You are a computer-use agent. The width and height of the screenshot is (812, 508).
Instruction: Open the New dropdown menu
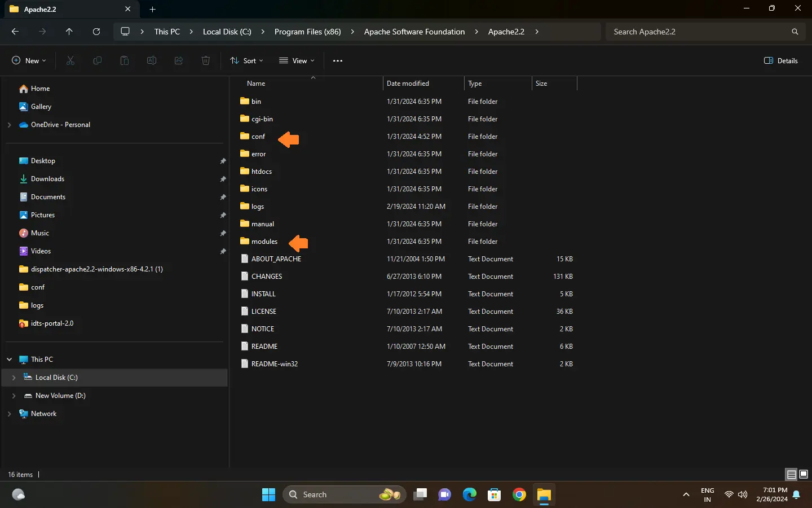29,60
